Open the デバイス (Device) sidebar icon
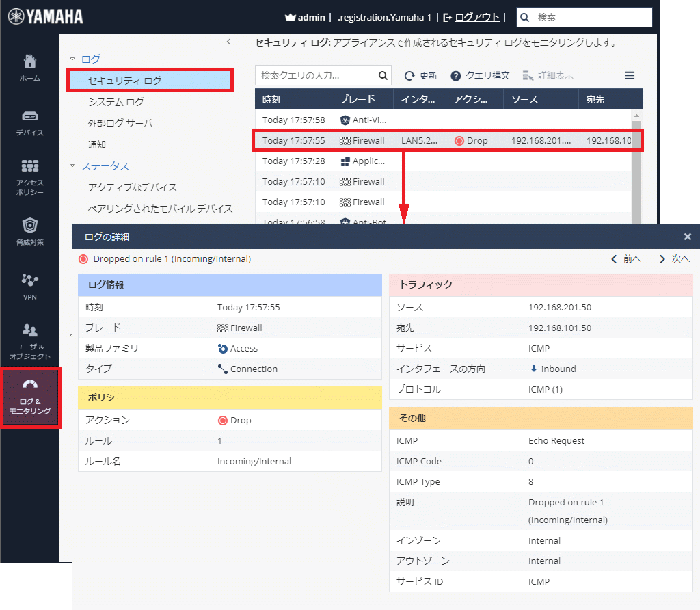This screenshot has height=610, width=700. (29, 122)
